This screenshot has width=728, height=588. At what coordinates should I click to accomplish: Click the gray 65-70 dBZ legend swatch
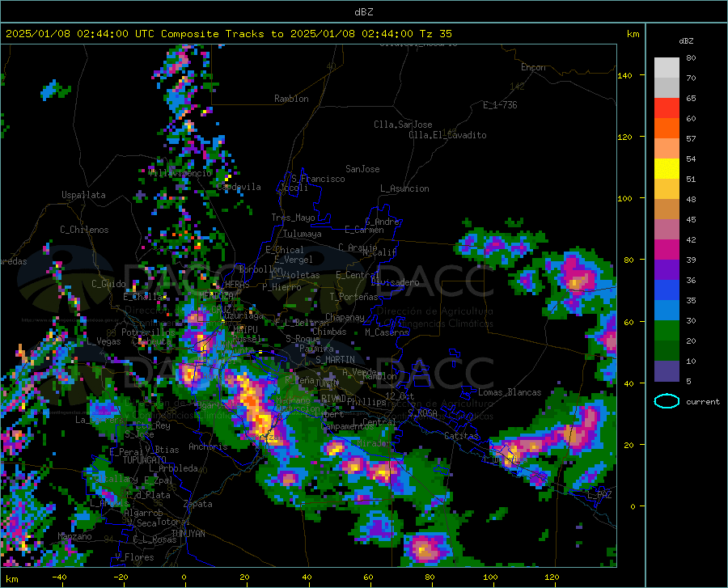[667, 88]
